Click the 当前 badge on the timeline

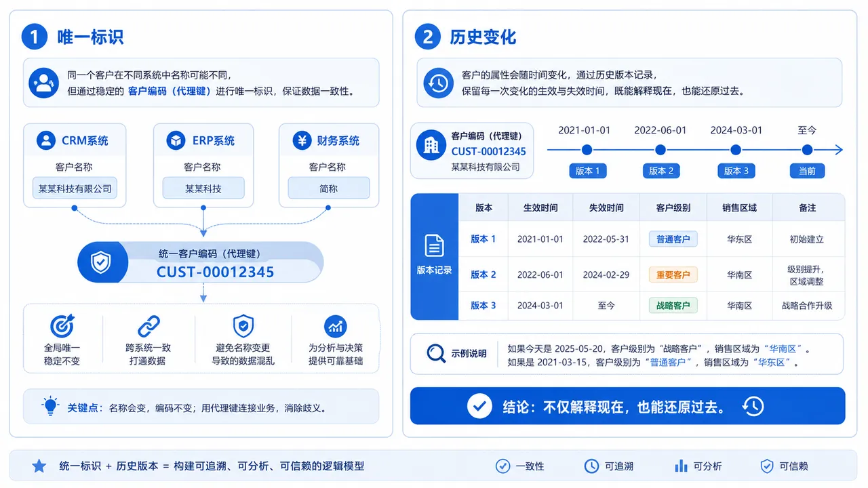[x=807, y=171]
